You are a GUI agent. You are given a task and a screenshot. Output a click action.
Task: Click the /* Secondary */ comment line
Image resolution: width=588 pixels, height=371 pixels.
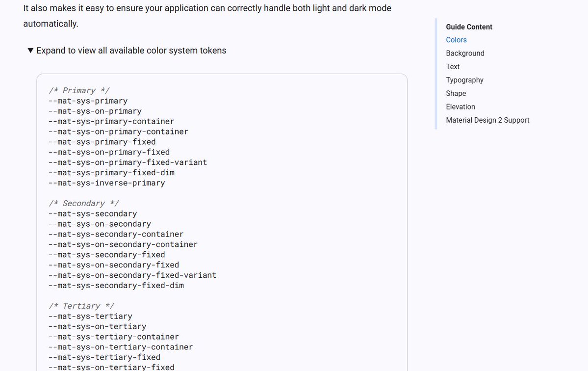(84, 203)
